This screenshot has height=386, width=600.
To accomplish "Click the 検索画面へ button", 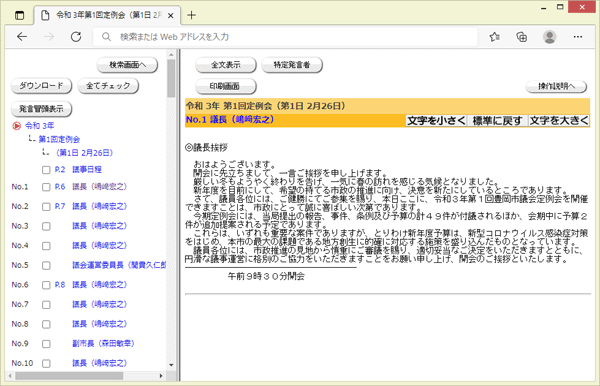I will (x=127, y=65).
